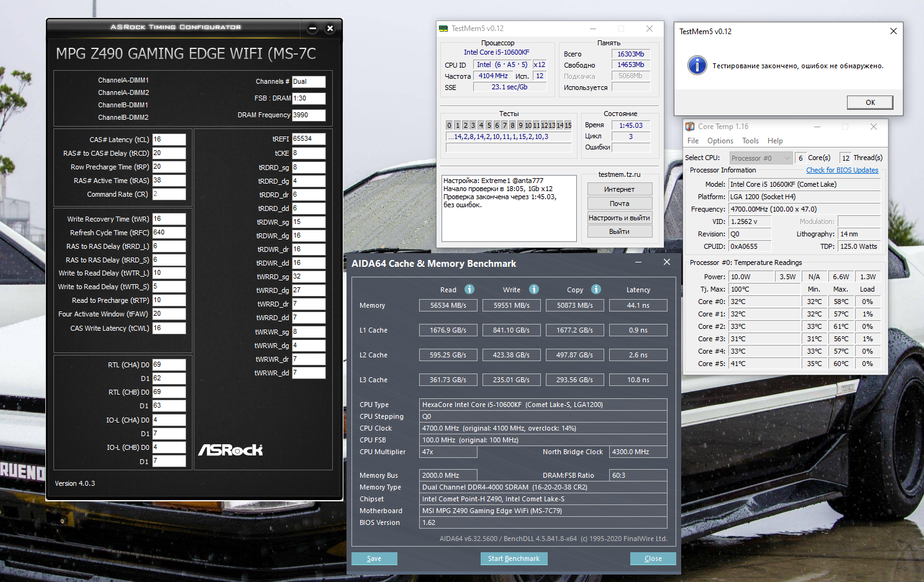Open the File menu in Core Temp

tap(693, 141)
